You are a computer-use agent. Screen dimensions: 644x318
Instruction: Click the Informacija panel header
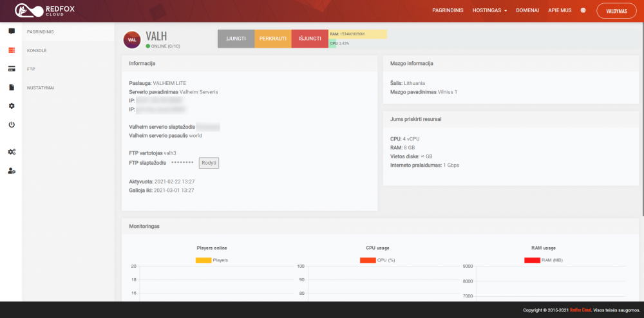tap(142, 64)
